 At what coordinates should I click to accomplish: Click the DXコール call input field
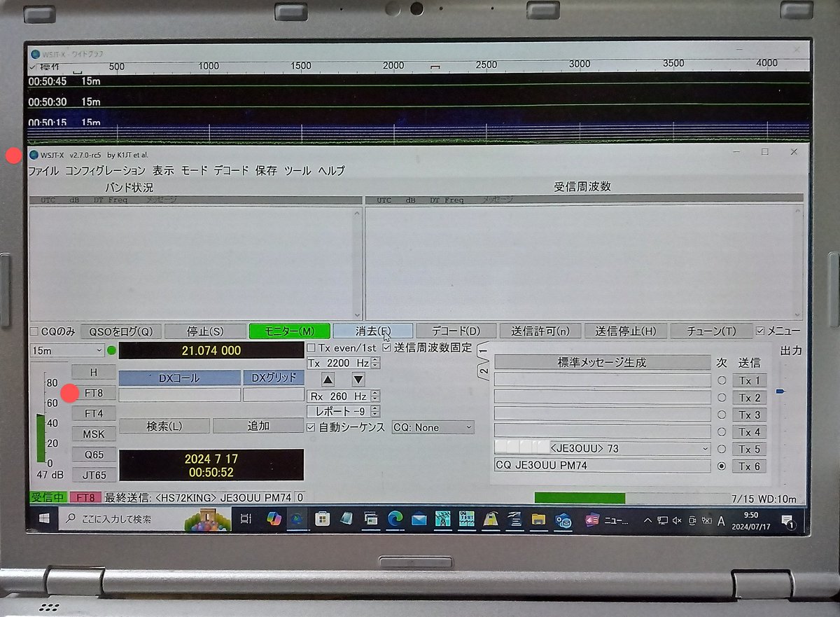tap(180, 395)
